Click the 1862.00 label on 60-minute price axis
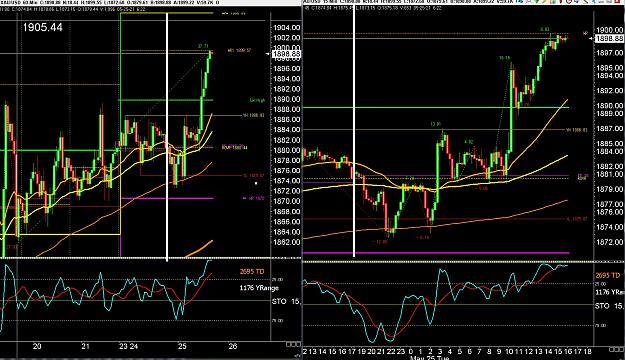Viewport: 625px width, 360px height. [x=286, y=242]
